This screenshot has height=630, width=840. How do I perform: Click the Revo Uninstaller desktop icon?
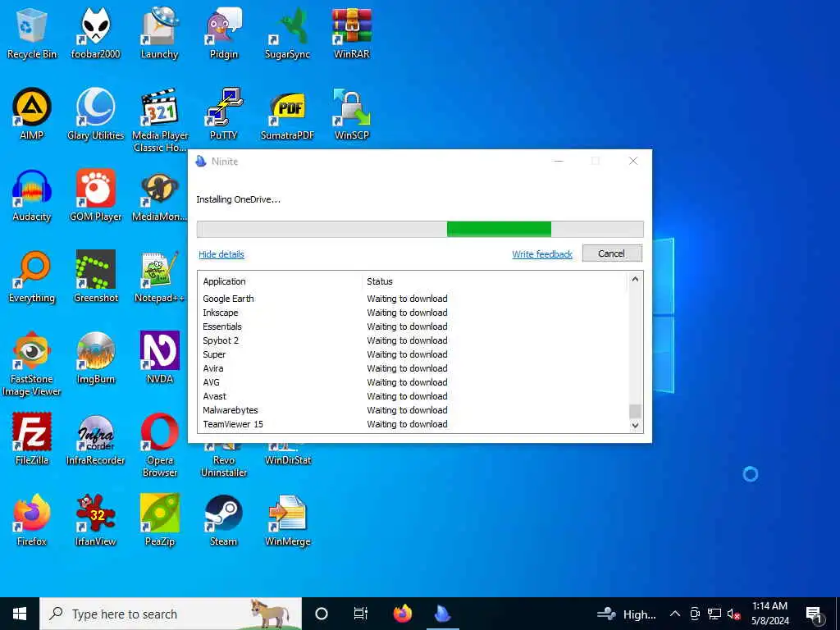pos(223,461)
